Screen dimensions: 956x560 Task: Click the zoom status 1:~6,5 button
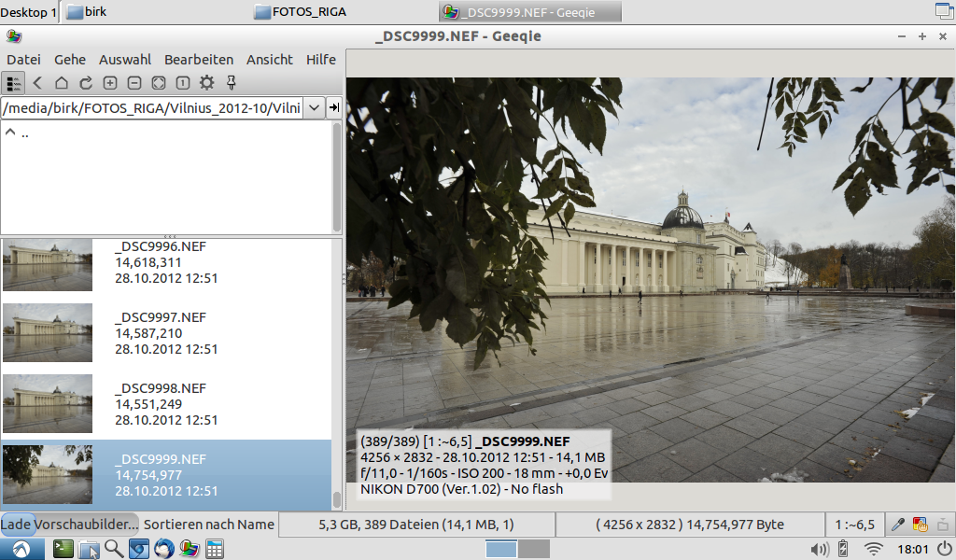855,525
